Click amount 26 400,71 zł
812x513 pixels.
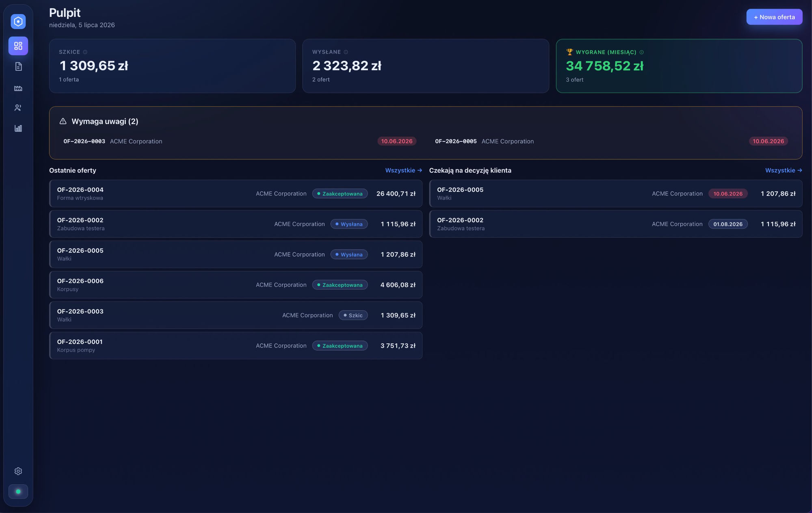click(x=396, y=193)
